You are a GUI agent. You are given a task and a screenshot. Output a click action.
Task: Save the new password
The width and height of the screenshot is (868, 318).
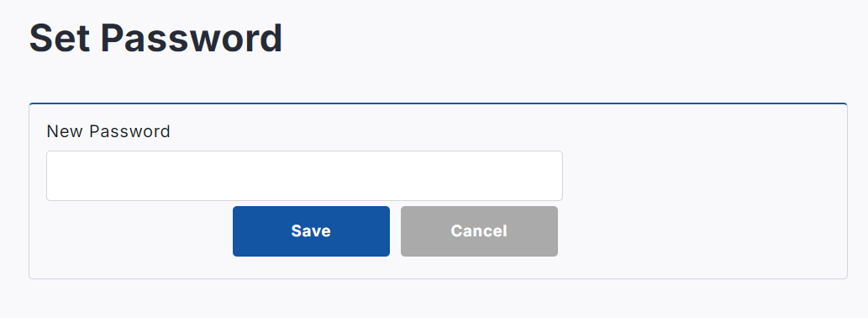click(x=311, y=231)
